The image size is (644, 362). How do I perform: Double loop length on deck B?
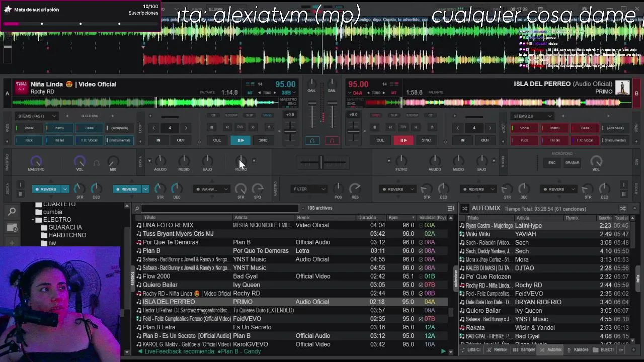[490, 128]
